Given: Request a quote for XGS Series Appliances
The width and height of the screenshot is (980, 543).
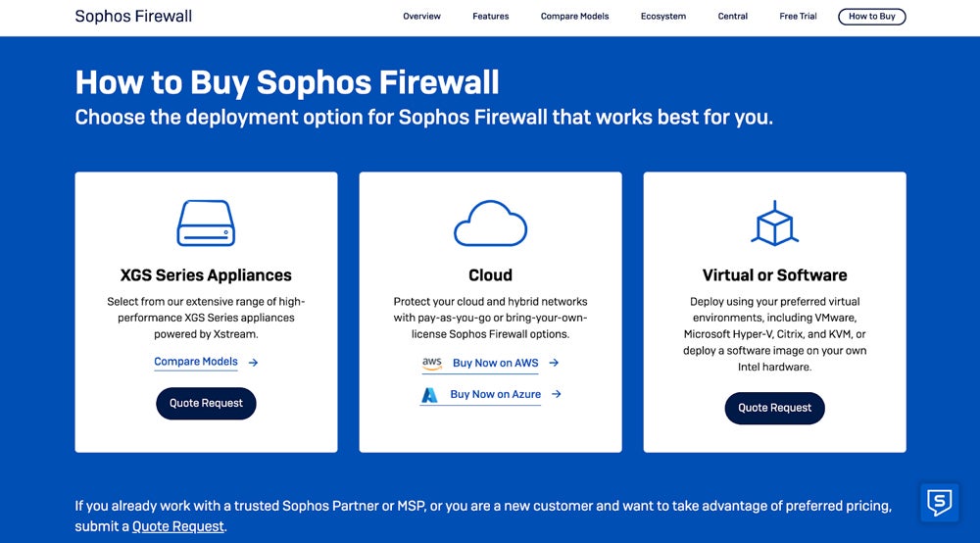Looking at the screenshot, I should coord(206,404).
